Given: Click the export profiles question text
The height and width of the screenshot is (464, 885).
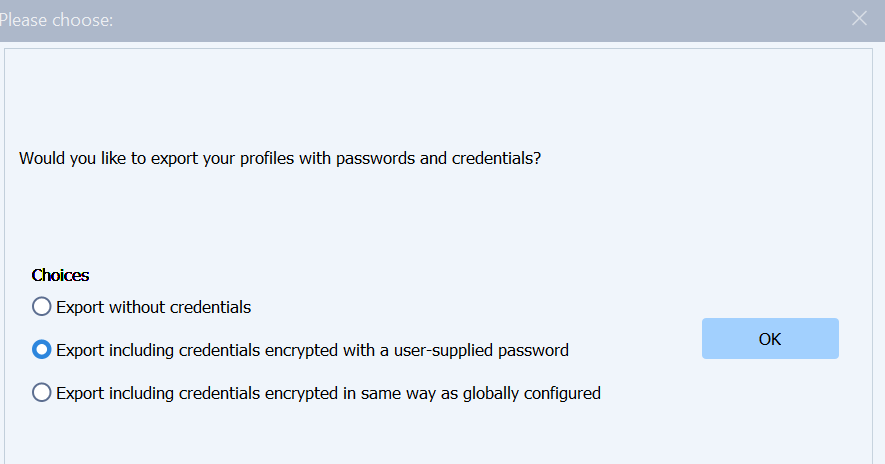Looking at the screenshot, I should pyautogui.click(x=280, y=159).
